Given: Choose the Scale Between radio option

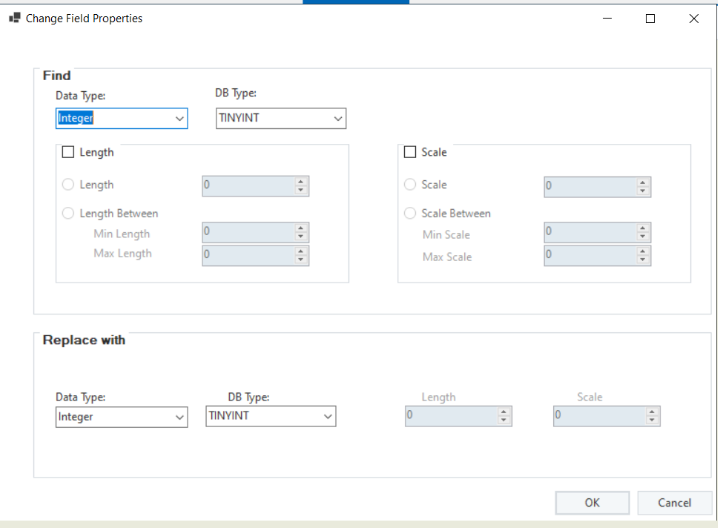Looking at the screenshot, I should tap(410, 213).
